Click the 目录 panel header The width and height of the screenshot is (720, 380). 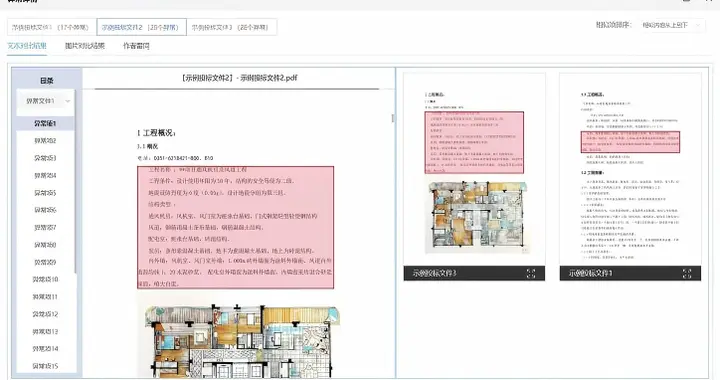tap(46, 81)
